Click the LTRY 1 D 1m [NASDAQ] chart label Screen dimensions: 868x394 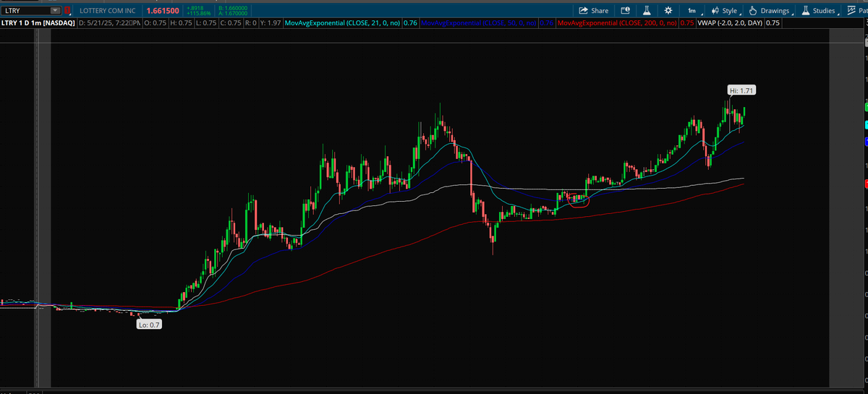coord(38,23)
